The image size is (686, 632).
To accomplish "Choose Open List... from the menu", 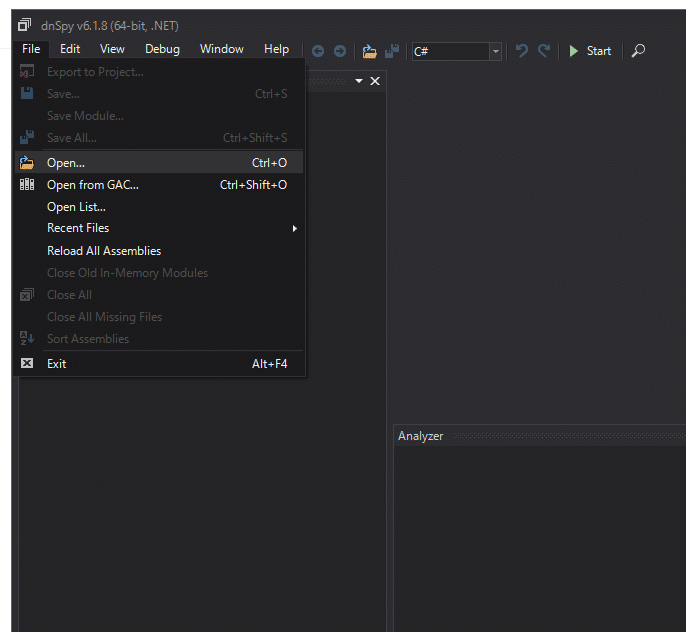I will point(159,207).
